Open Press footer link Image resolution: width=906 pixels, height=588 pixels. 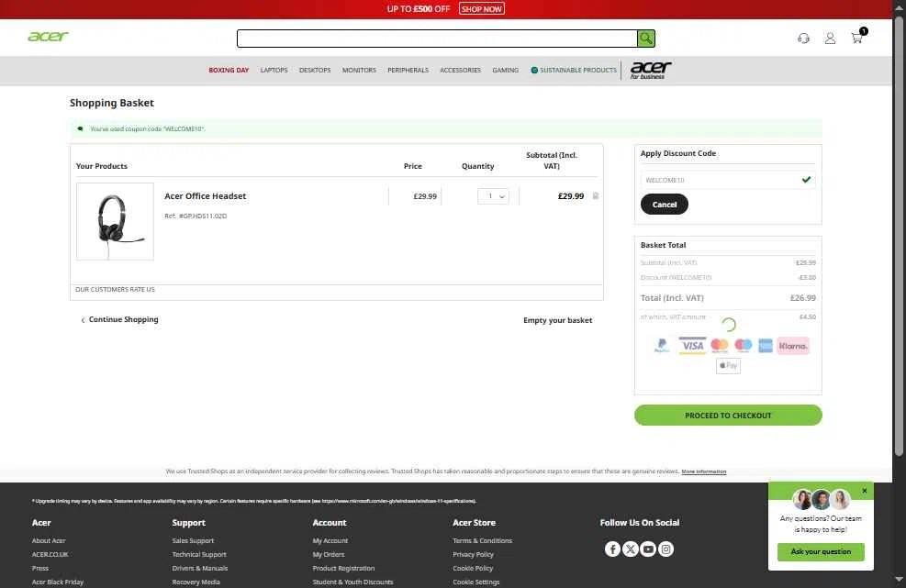pos(39,569)
